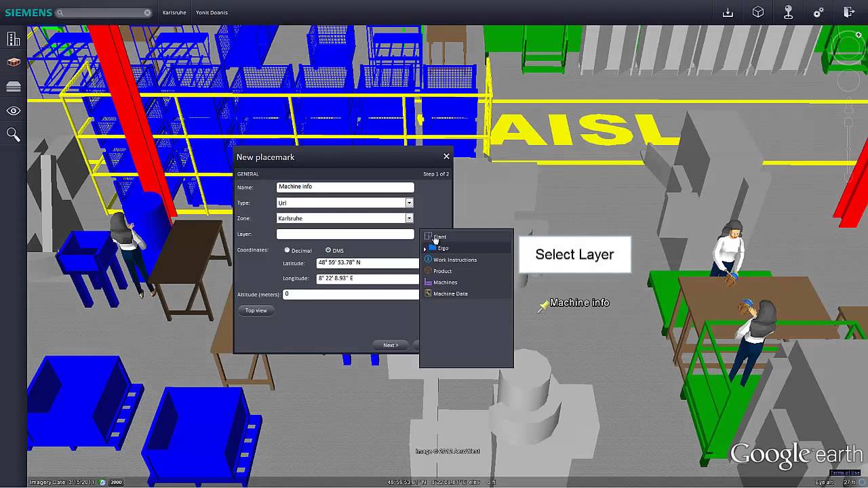Edit the Longitude field
The image size is (868, 488).
pyautogui.click(x=368, y=279)
